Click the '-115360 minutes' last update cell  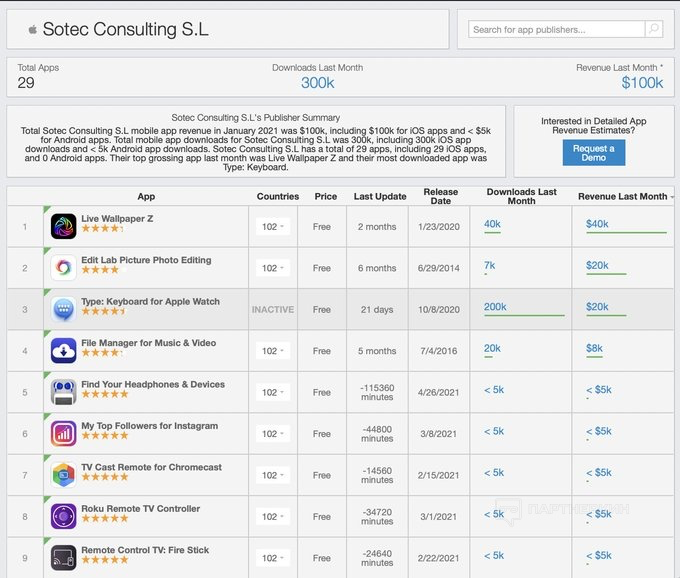377,392
